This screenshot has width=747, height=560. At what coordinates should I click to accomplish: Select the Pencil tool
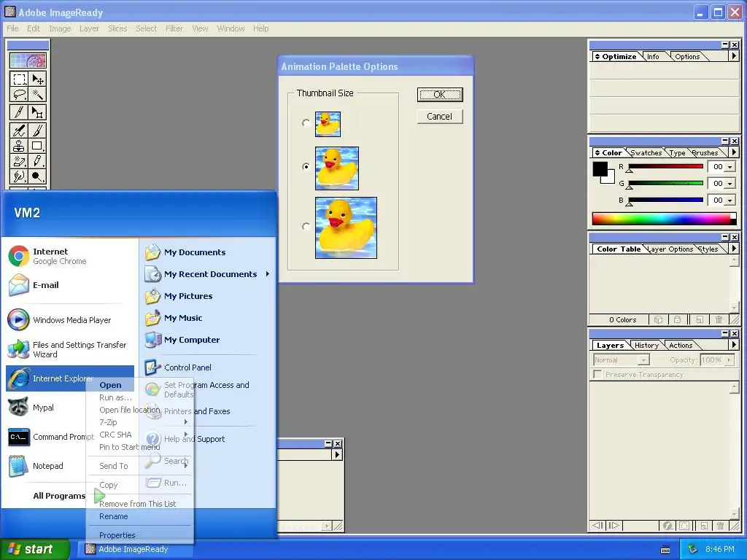point(38,161)
